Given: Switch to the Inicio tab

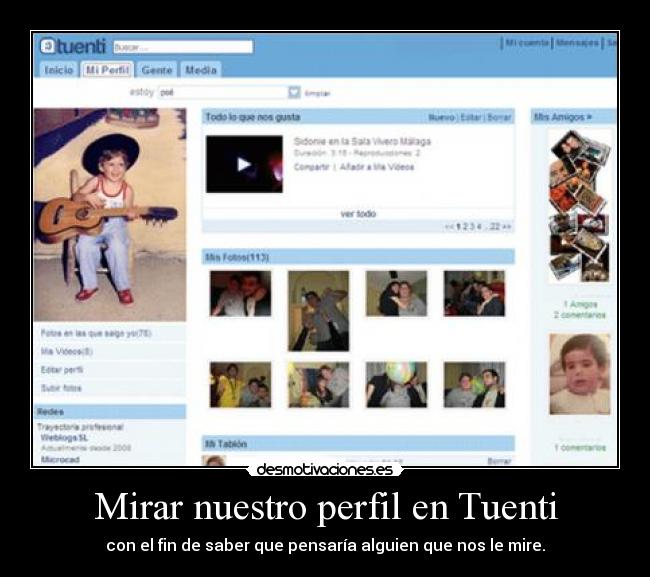Looking at the screenshot, I should pyautogui.click(x=59, y=70).
